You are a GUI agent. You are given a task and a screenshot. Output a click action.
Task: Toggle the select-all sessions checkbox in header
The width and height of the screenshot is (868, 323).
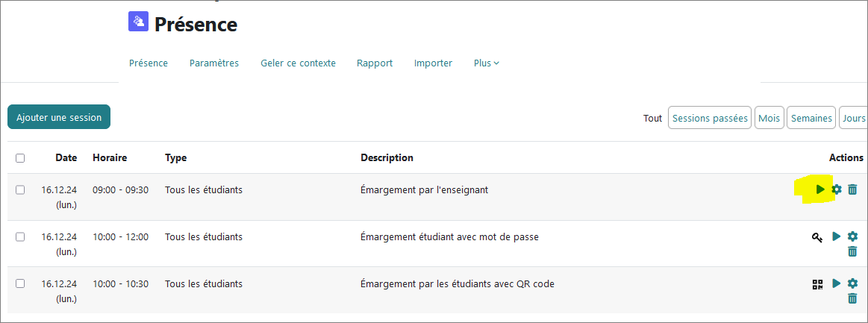pos(20,158)
